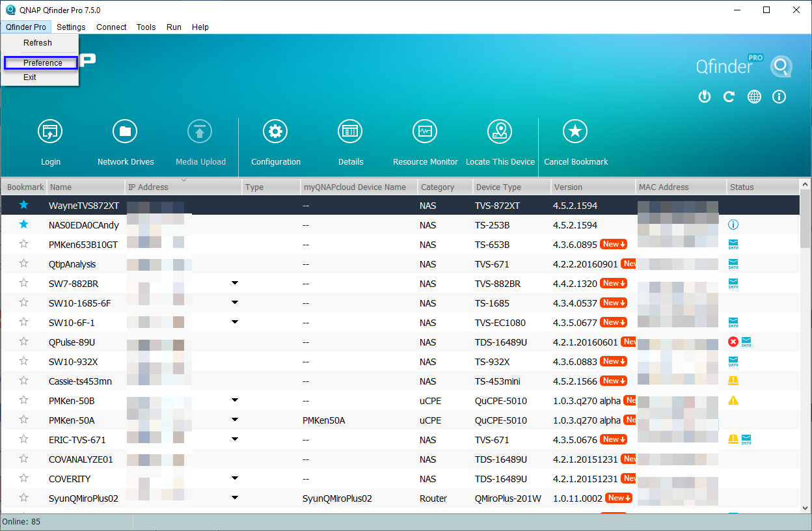
Task: Open the Details tool
Action: (x=350, y=132)
